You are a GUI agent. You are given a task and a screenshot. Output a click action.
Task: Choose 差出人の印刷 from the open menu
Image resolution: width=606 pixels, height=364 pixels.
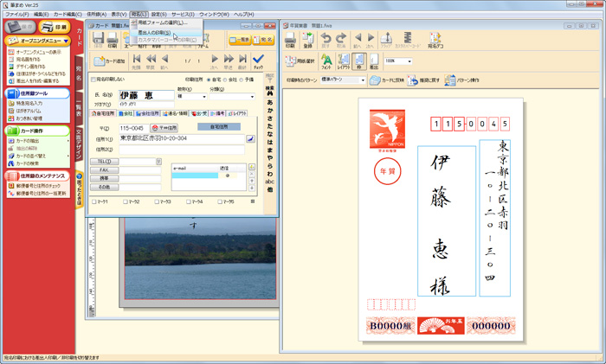(x=155, y=31)
